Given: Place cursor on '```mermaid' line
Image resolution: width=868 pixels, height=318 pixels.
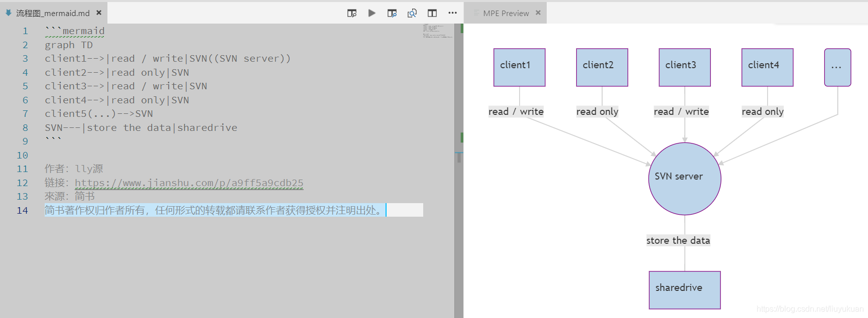Looking at the screenshot, I should (75, 31).
